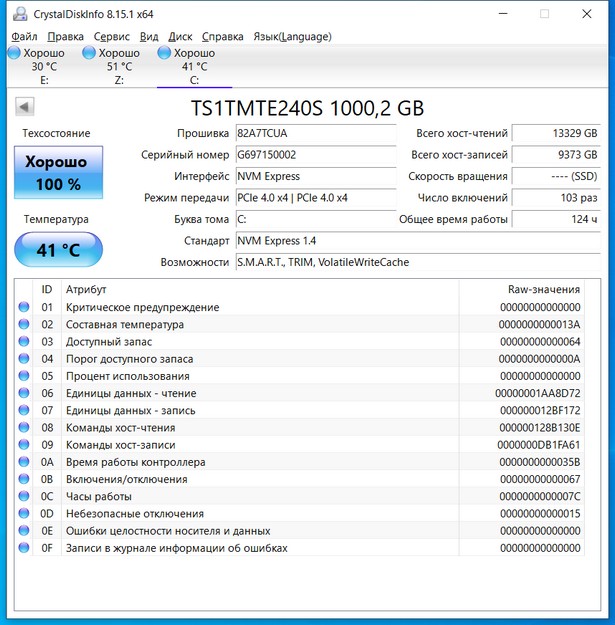
Task: Open the Язык(Language) menu
Action: coord(293,37)
